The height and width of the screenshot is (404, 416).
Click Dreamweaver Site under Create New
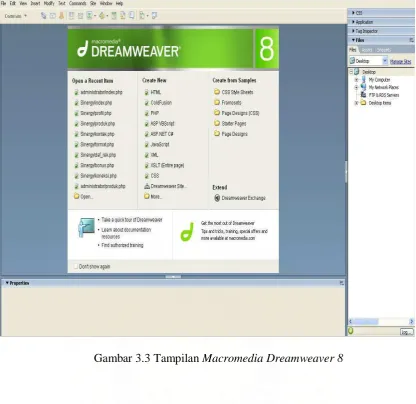[165, 186]
